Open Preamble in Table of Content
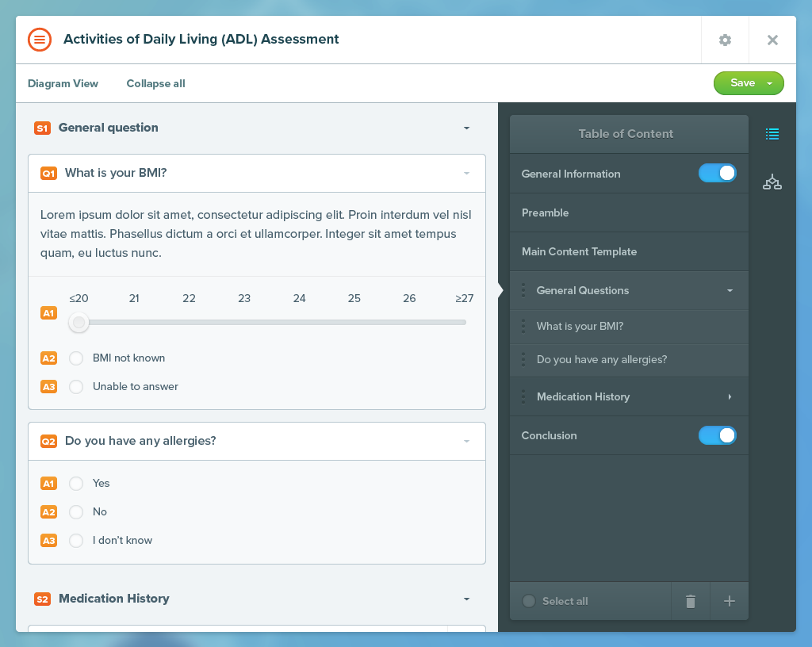The image size is (812, 647). click(x=629, y=212)
